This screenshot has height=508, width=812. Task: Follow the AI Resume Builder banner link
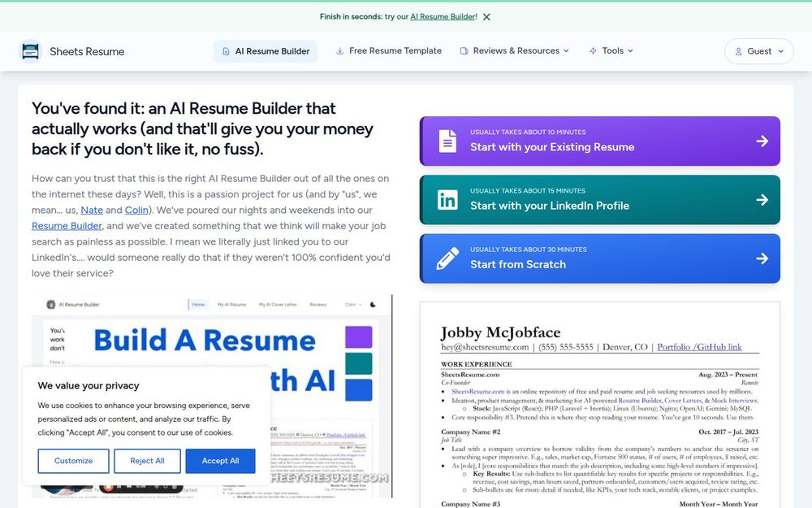coord(443,16)
